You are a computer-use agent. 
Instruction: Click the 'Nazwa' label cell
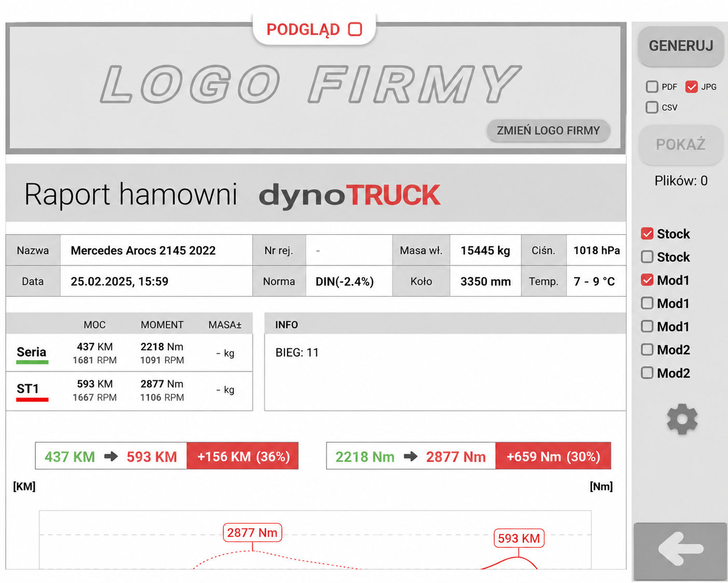[33, 250]
